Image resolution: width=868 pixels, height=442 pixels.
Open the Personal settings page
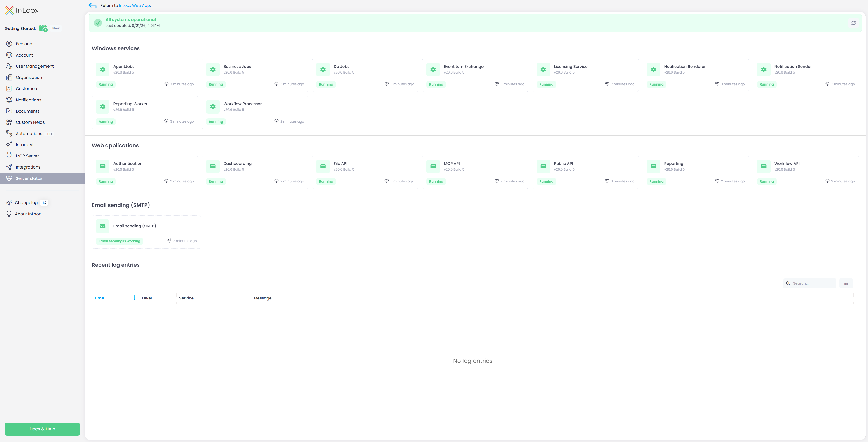[x=42, y=44]
